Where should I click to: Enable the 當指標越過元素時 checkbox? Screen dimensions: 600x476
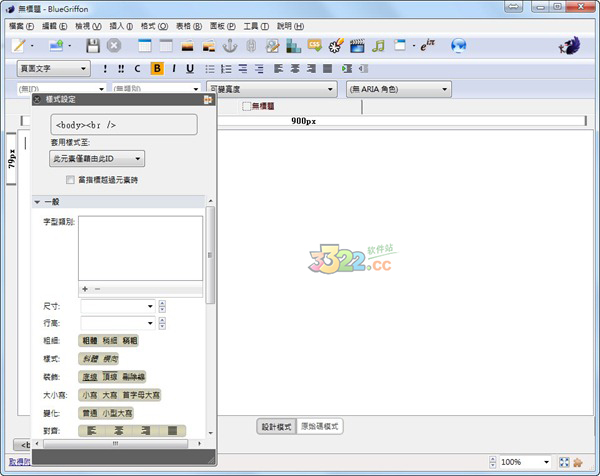(x=70, y=180)
